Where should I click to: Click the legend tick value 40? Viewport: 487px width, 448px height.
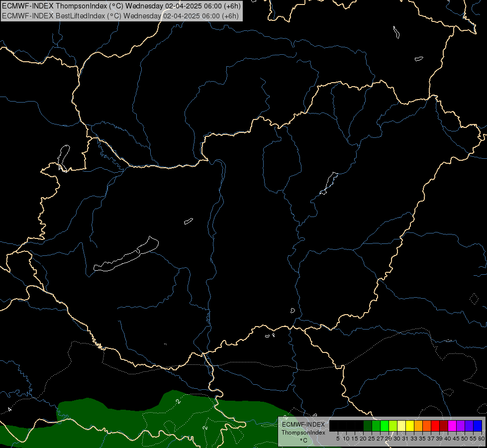click(448, 439)
